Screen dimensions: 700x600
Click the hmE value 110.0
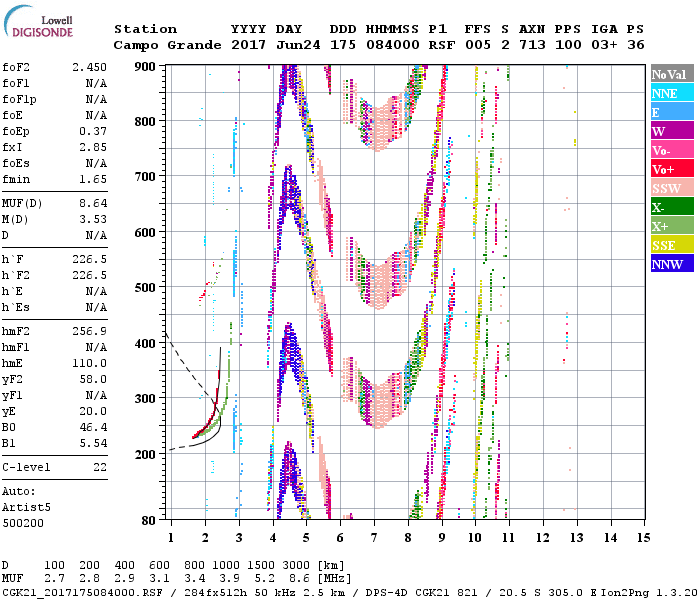click(89, 363)
